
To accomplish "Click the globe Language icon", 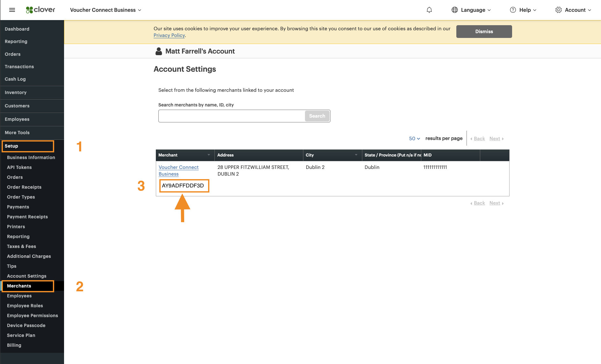I will coord(454,10).
